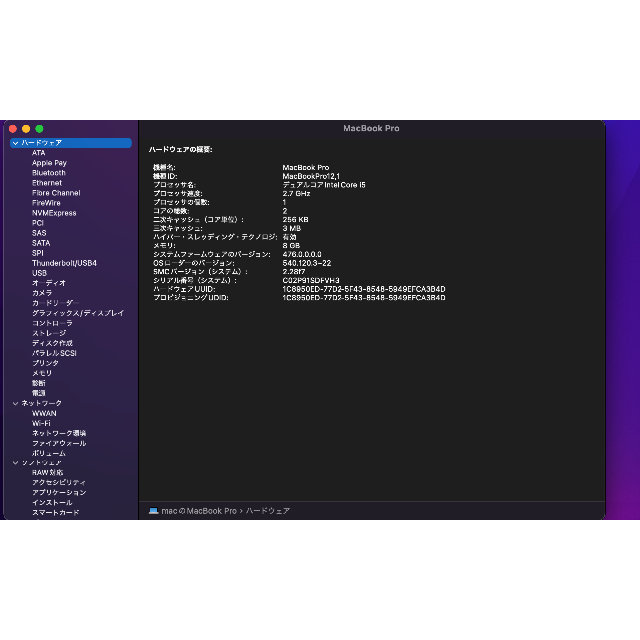640x640 pixels.
Task: Select ボリューム in the sidebar
Action: [x=49, y=453]
